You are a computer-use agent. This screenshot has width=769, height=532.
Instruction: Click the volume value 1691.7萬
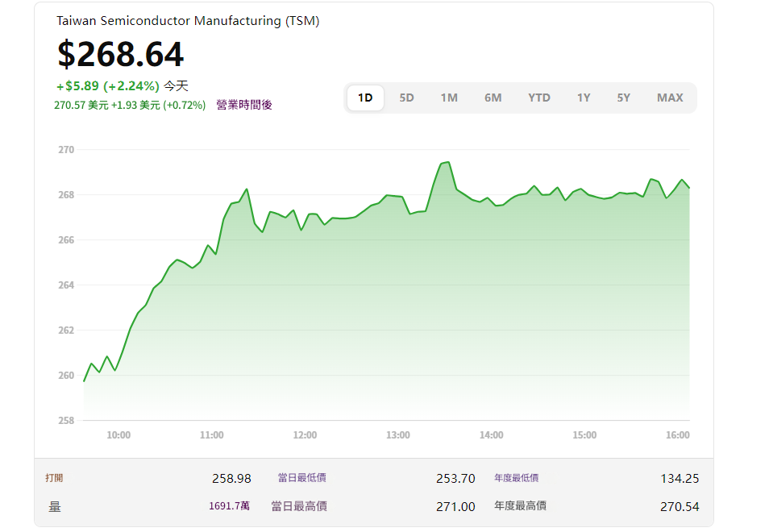pyautogui.click(x=230, y=506)
